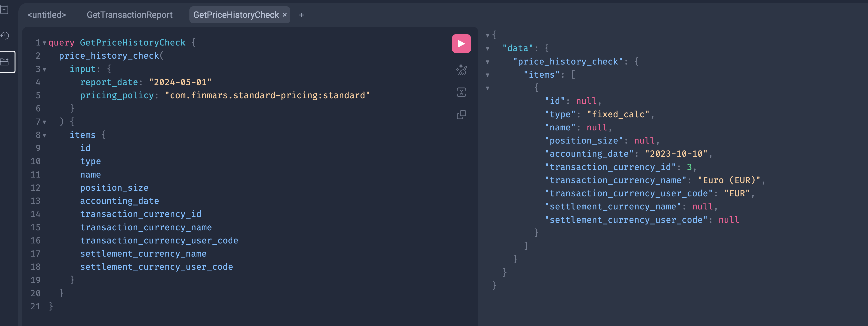Viewport: 868px width, 326px height.
Task: Click the Merge fragments icon
Action: [461, 92]
